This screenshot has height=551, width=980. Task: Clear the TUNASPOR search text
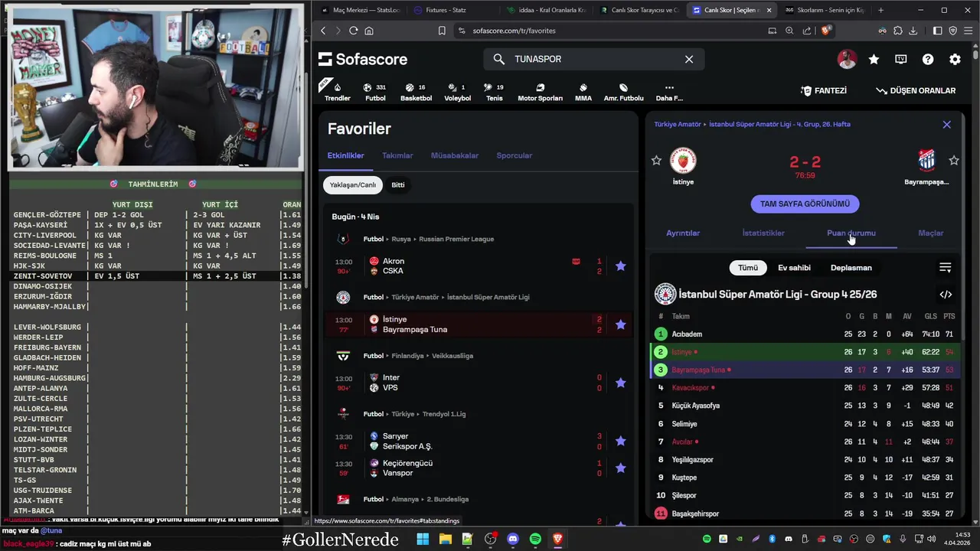pos(689,59)
